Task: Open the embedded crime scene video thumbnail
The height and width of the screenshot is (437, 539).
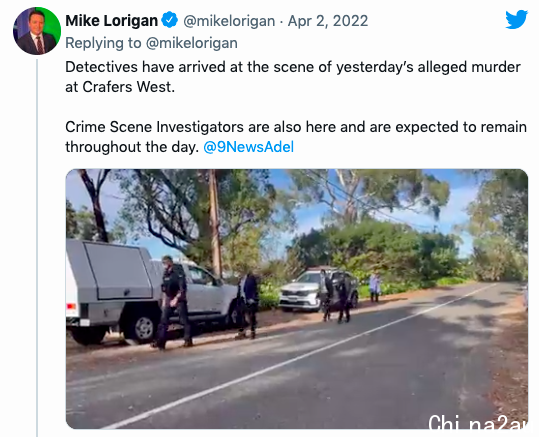Action: tap(297, 299)
